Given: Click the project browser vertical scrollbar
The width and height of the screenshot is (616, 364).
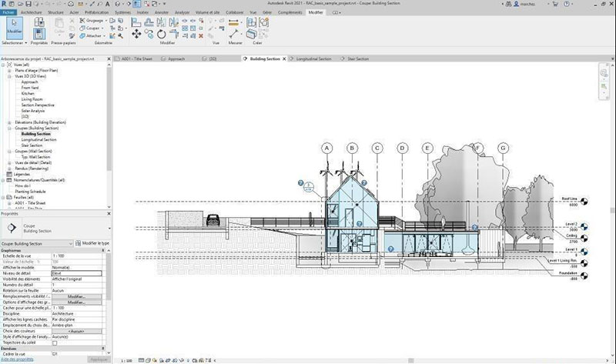Looking at the screenshot, I should point(109,118).
